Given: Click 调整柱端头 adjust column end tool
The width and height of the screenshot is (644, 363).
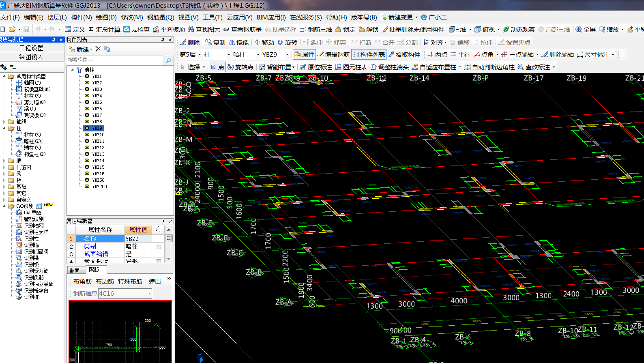Looking at the screenshot, I should click(389, 67).
